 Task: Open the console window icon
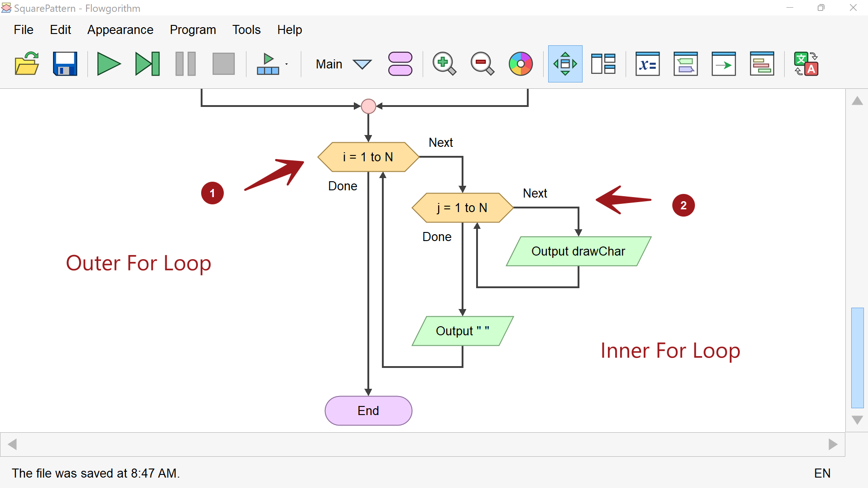[685, 63]
